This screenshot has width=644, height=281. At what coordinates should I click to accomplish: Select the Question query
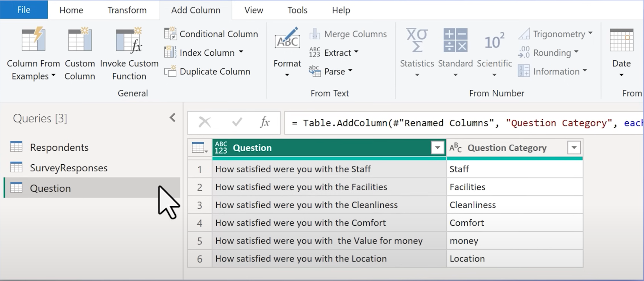coord(92,188)
